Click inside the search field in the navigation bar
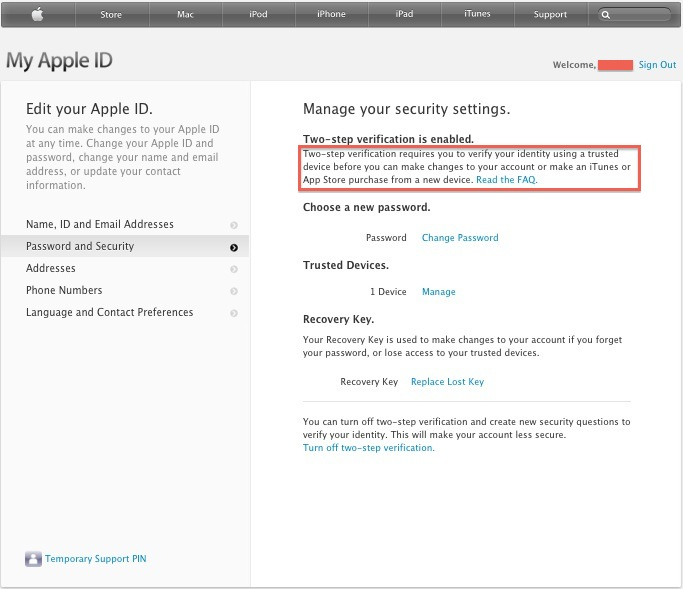 point(640,15)
